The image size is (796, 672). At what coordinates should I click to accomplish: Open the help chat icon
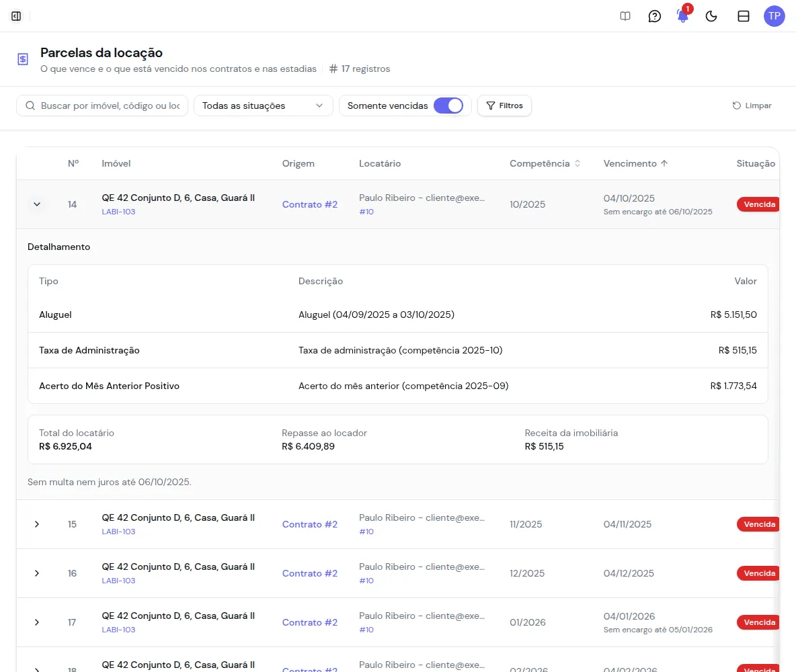[x=654, y=16]
